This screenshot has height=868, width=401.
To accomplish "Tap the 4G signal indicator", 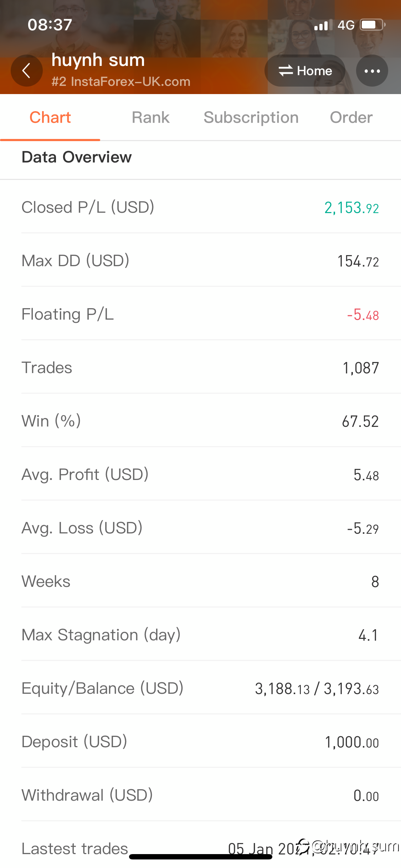I will pyautogui.click(x=346, y=25).
